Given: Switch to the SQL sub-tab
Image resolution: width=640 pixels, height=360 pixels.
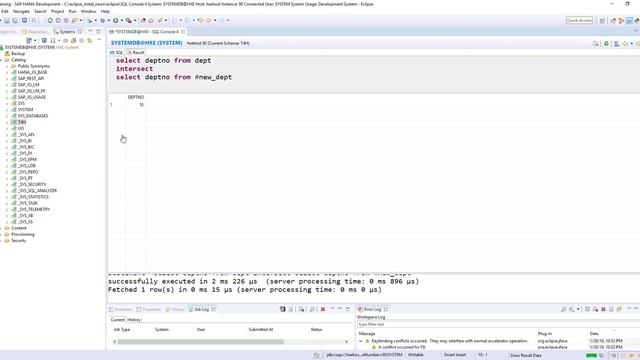Looking at the screenshot, I should 117,53.
